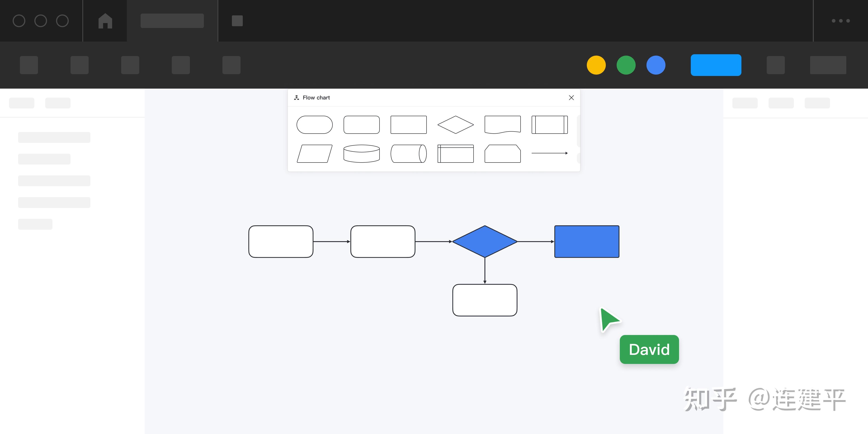Click the green collaborator avatar

(x=626, y=65)
